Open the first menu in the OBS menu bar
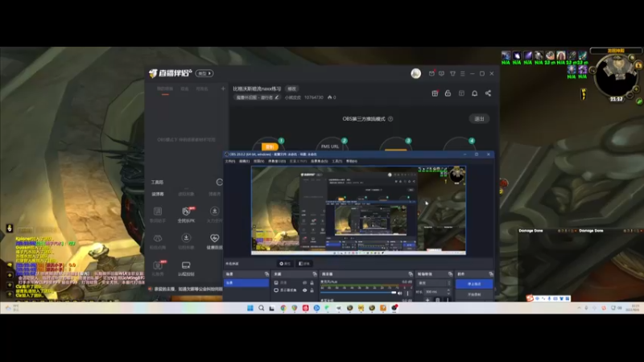The width and height of the screenshot is (644, 362). 230,162
